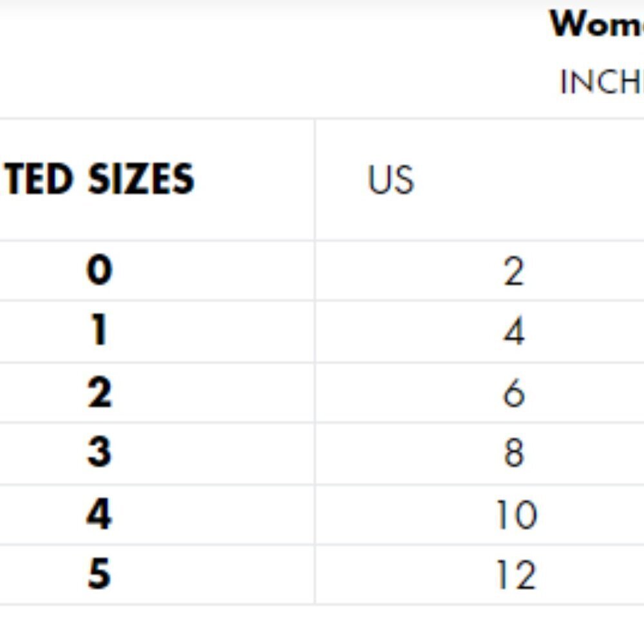Screen dimensions: 644x644
Task: Click Ted size 2 cell
Action: [x=157, y=392]
